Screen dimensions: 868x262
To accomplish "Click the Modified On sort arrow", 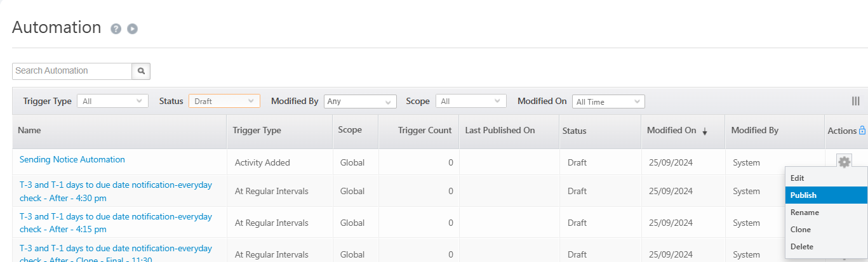I will pyautogui.click(x=704, y=131).
